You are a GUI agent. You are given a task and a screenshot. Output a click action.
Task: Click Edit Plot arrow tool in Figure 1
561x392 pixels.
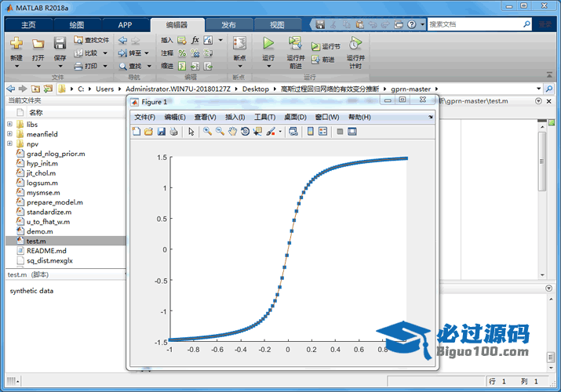pyautogui.click(x=191, y=132)
